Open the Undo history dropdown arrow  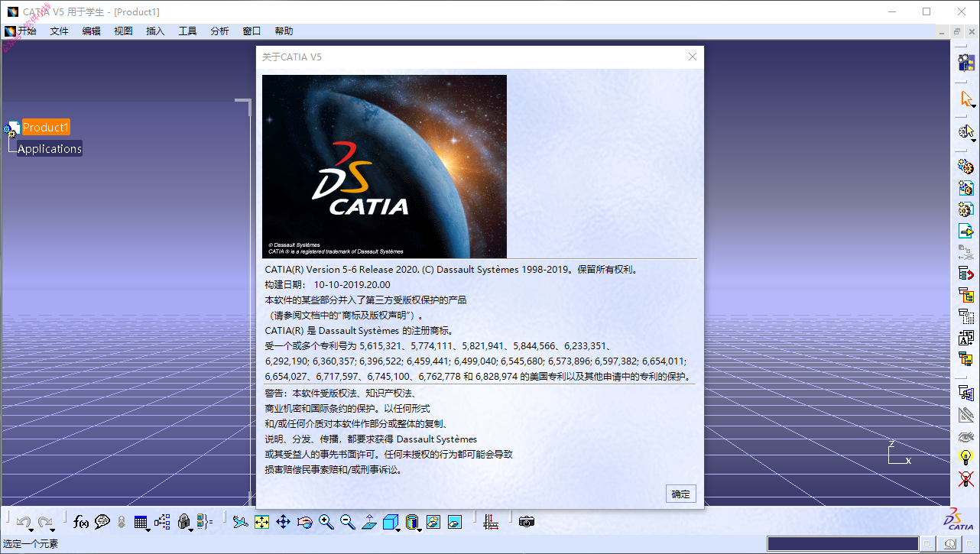pyautogui.click(x=31, y=530)
